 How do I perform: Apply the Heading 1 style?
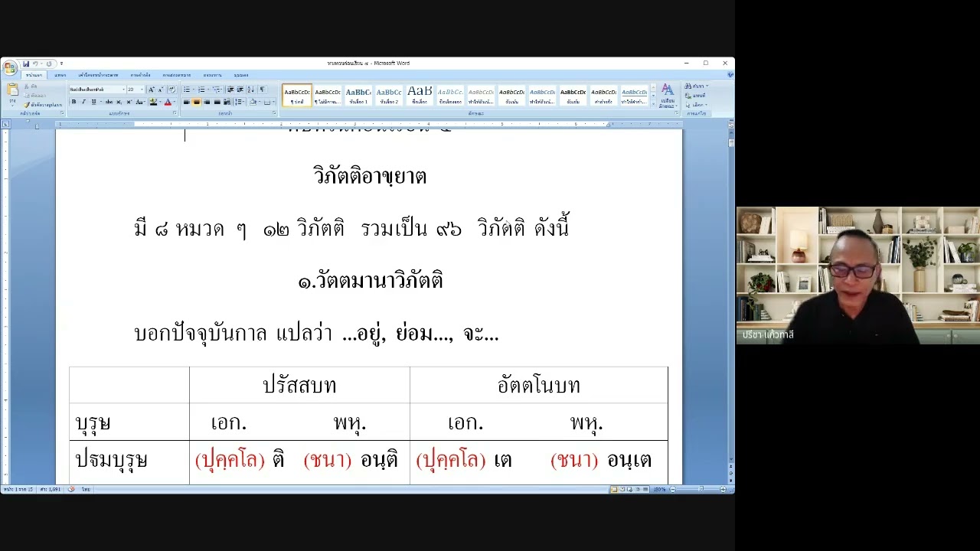coord(358,96)
